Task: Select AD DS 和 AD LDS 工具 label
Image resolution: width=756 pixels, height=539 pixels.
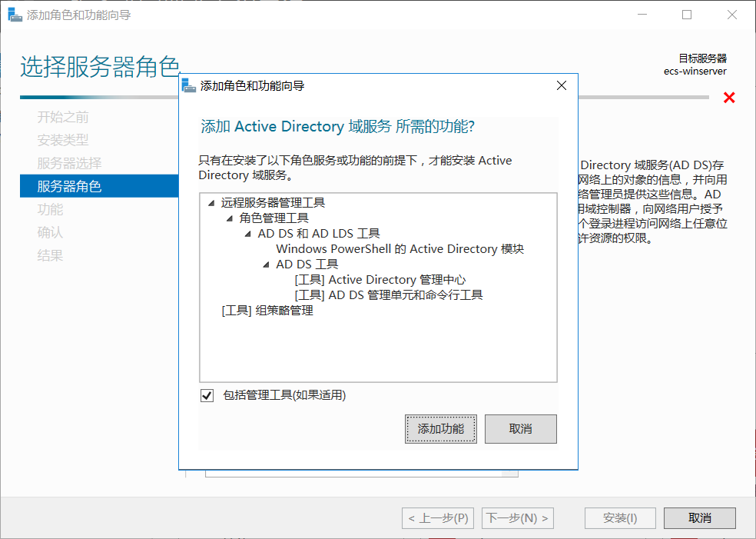Action: click(x=319, y=234)
